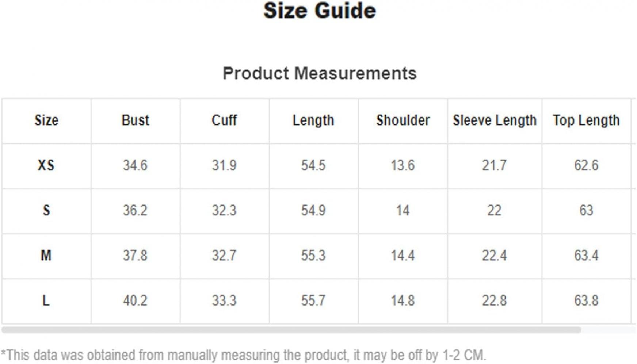637x364 pixels.
Task: Click the L bust value 40.2
Action: point(135,300)
